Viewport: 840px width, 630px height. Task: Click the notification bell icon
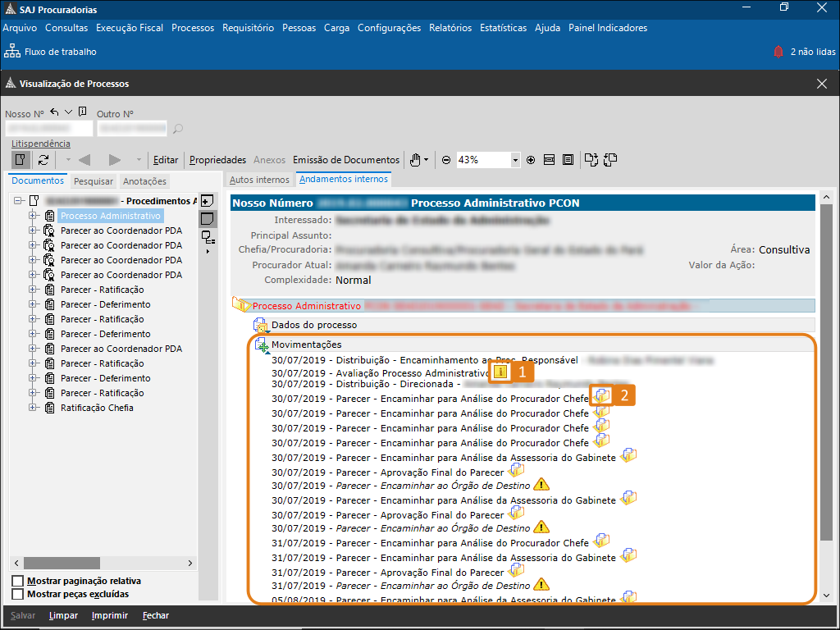tap(778, 52)
